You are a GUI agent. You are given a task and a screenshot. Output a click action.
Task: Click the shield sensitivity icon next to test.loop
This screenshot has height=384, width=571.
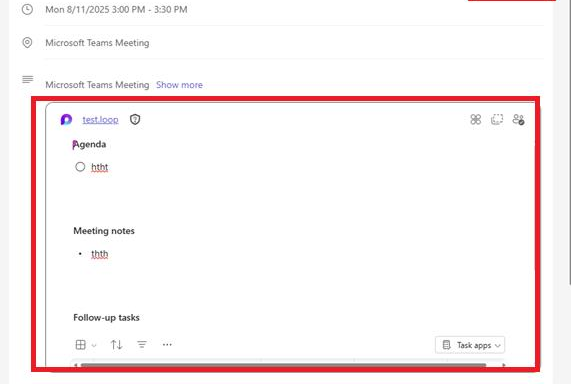tap(135, 119)
